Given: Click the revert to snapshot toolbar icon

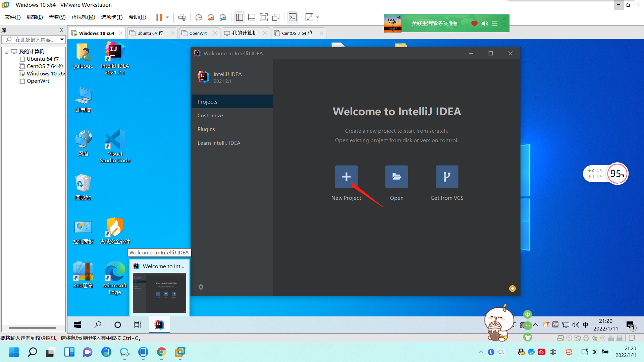Looking at the screenshot, I should (x=211, y=17).
